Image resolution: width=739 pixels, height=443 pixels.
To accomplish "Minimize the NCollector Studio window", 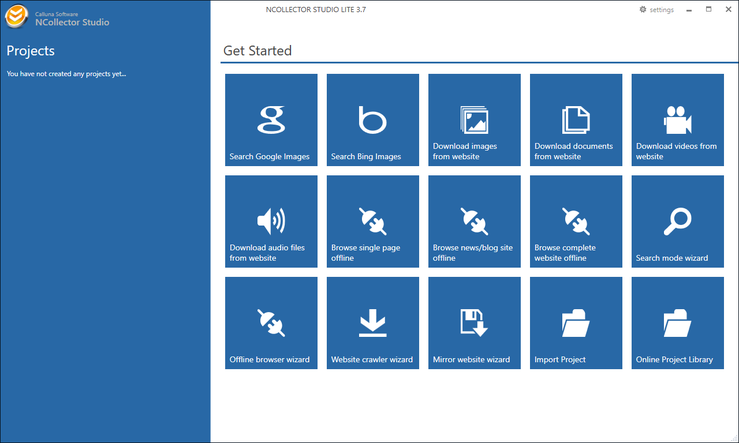I will [x=689, y=10].
